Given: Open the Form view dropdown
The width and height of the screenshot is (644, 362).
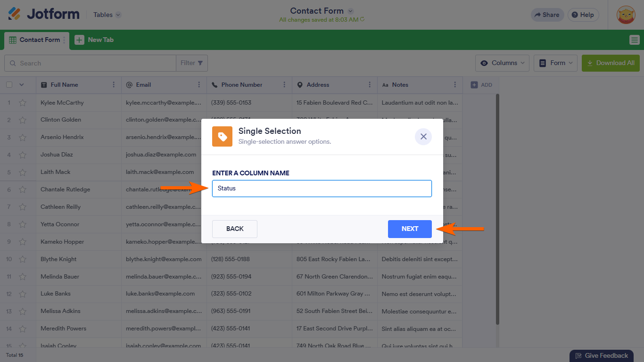Looking at the screenshot, I should [x=555, y=63].
